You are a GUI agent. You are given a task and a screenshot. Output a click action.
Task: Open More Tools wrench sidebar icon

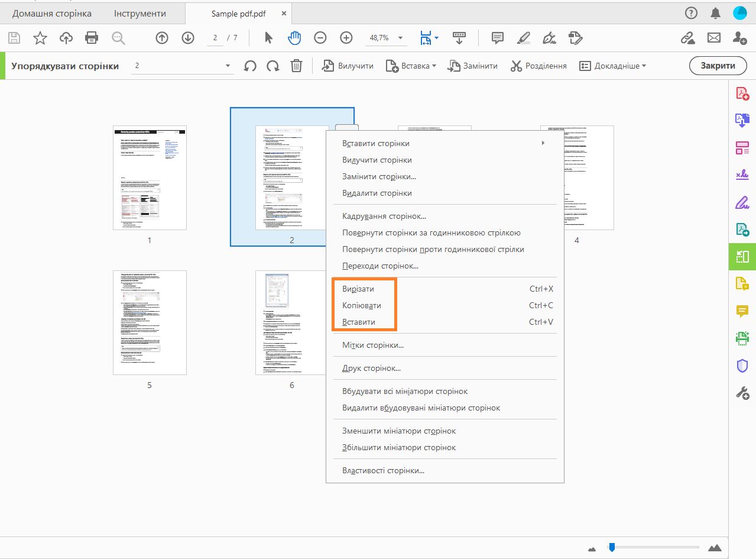coord(742,393)
